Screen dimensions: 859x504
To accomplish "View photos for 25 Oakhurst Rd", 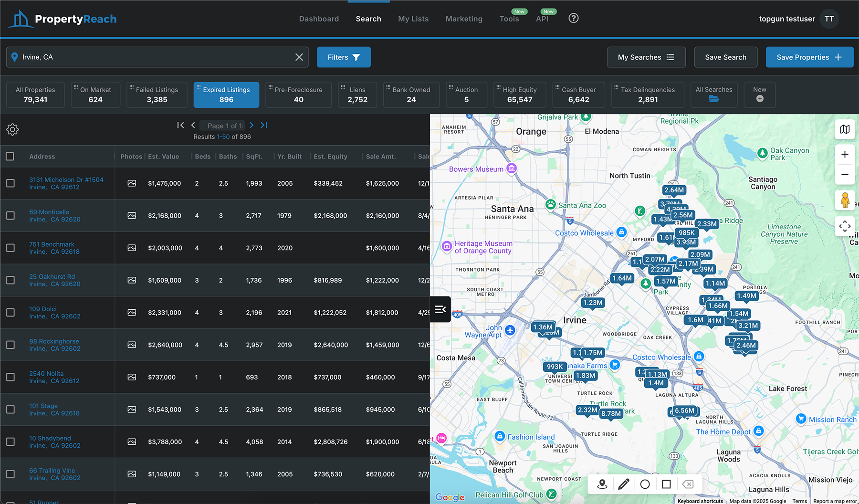I will [132, 280].
